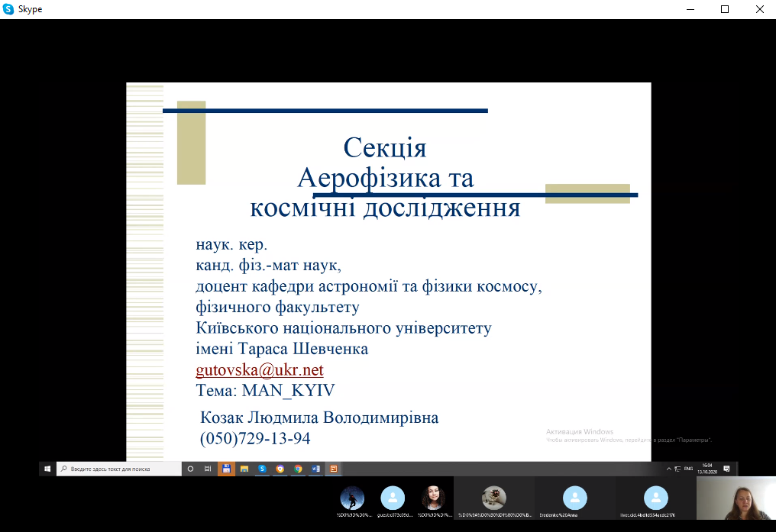
Task: Close the Skype window
Action: 760,9
